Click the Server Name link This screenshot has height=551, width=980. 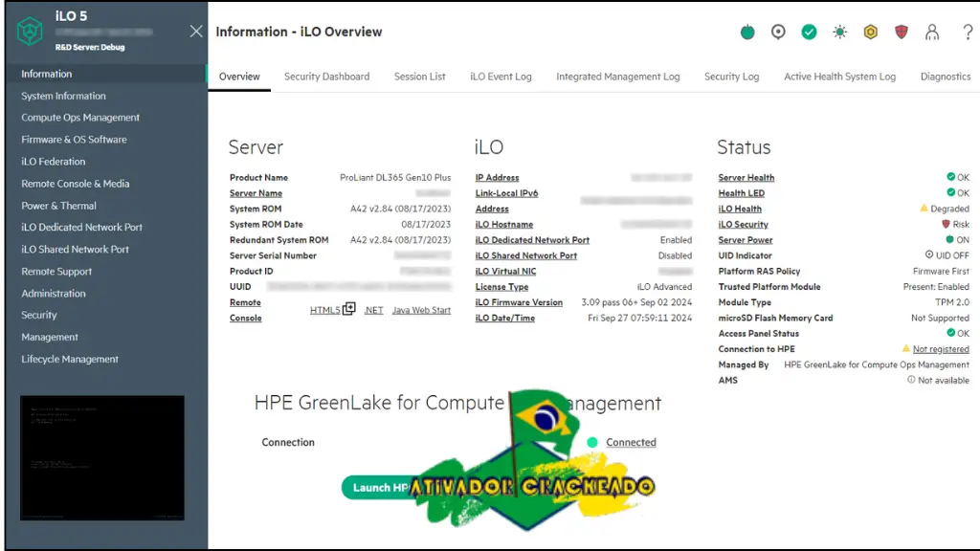[x=256, y=193]
